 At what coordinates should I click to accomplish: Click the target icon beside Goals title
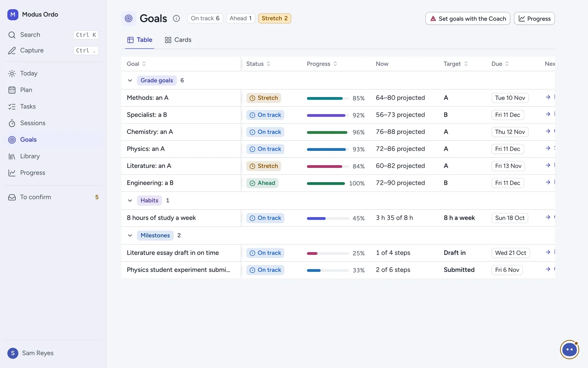click(x=129, y=18)
